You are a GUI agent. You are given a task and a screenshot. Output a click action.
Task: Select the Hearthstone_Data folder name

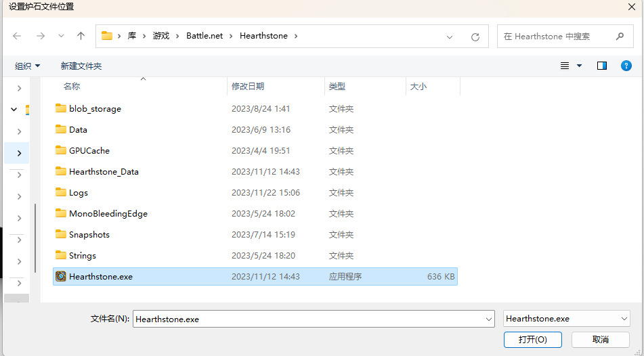[104, 172]
